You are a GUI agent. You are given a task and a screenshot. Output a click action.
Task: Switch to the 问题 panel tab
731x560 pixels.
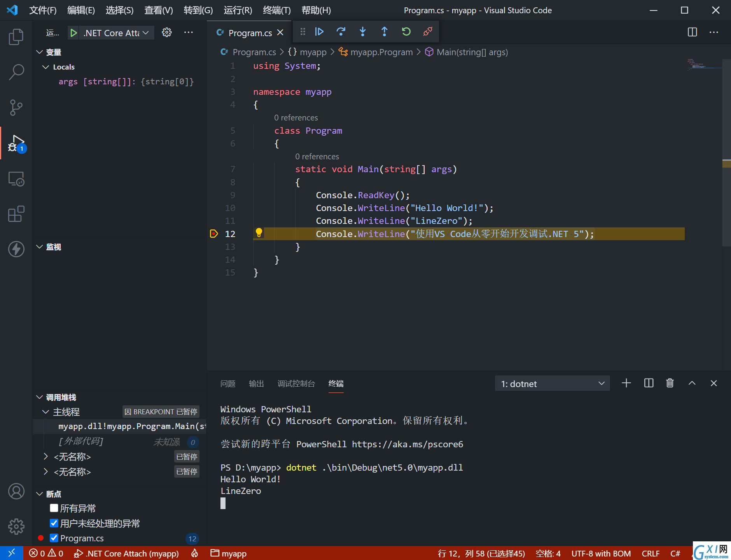click(x=228, y=384)
